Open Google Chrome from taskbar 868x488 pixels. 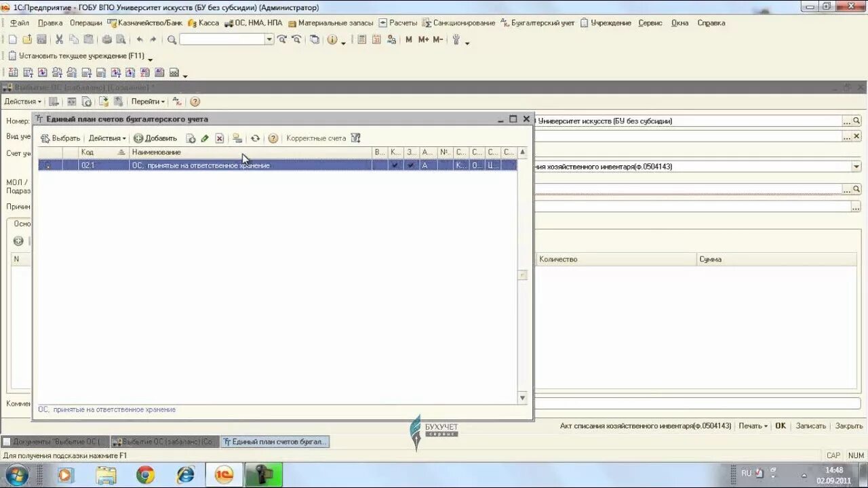point(145,475)
